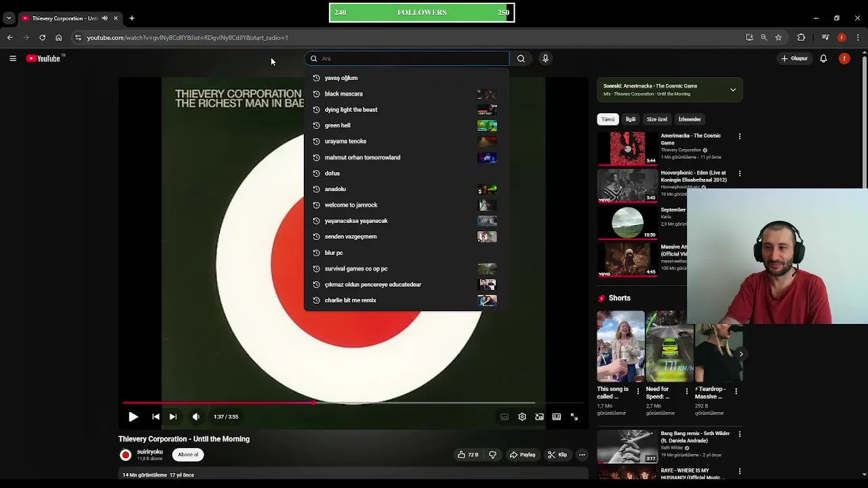Open options for RAYE - Where Is My Husband
The height and width of the screenshot is (488, 868).
[740, 471]
